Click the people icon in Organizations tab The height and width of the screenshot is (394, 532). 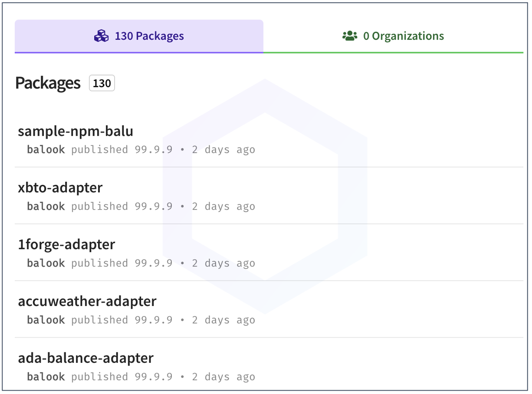tap(350, 36)
